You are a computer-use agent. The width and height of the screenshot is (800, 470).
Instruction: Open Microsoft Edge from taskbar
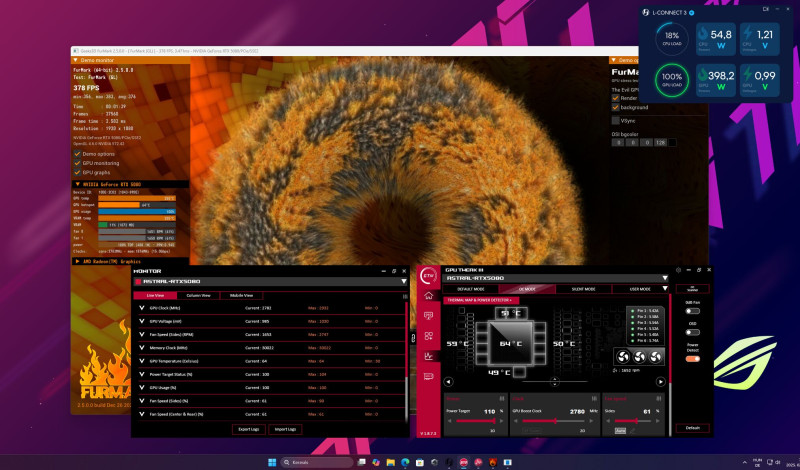click(405, 462)
